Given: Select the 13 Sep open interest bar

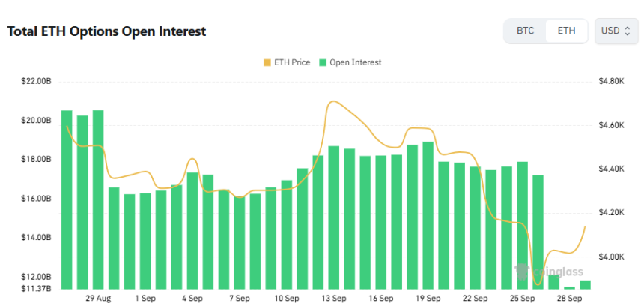Looking at the screenshot, I should [333, 217].
